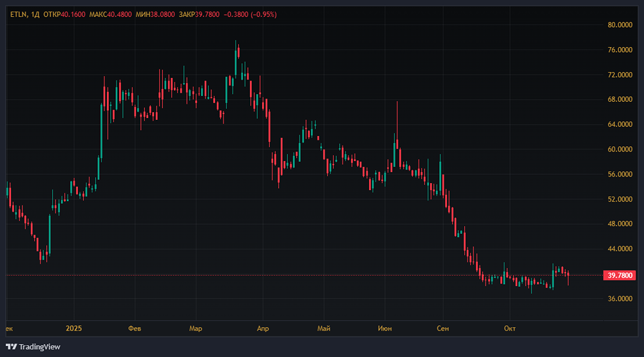644x357 pixels.
Task: Click the TradingView logo icon
Action: click(12, 347)
